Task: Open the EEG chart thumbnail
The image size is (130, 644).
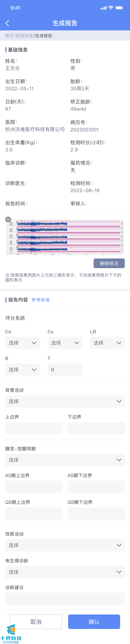Action: [65, 237]
